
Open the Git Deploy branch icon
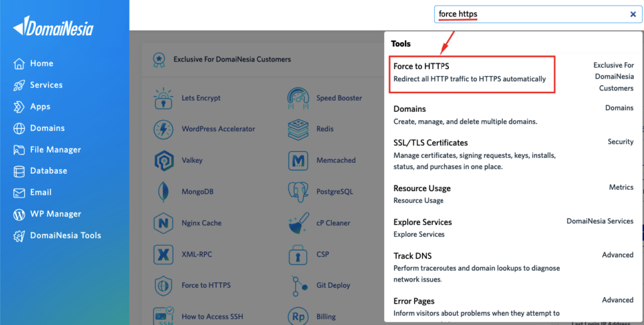click(299, 285)
